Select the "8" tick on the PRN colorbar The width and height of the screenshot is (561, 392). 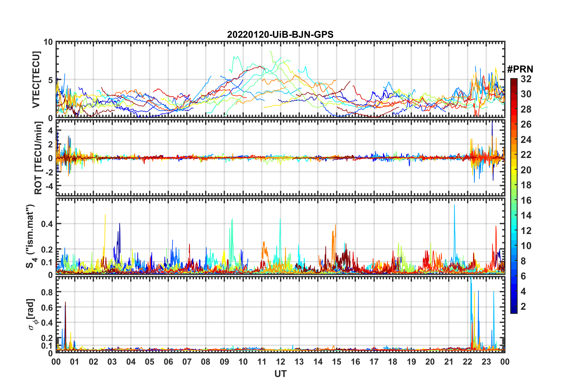tap(523, 261)
